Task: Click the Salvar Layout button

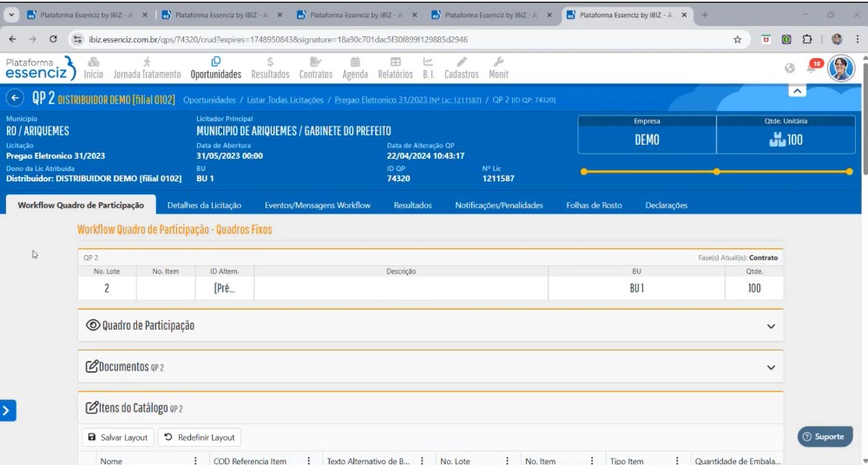Action: [x=117, y=437]
